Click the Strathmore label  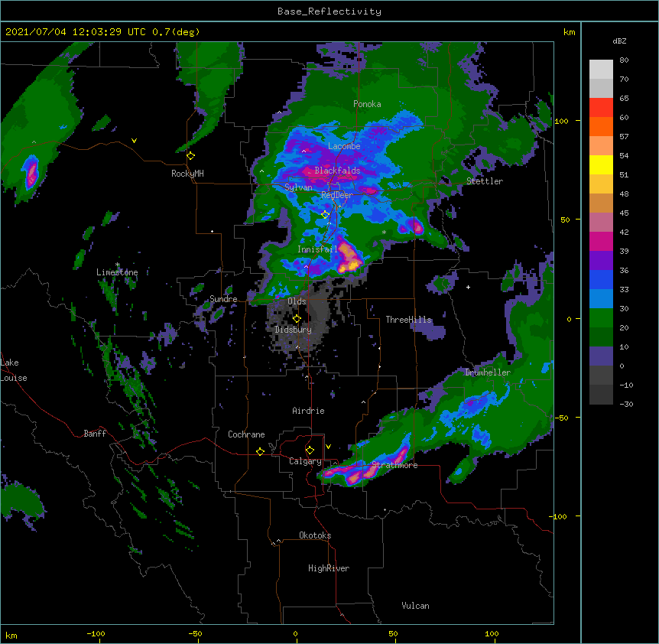point(394,465)
